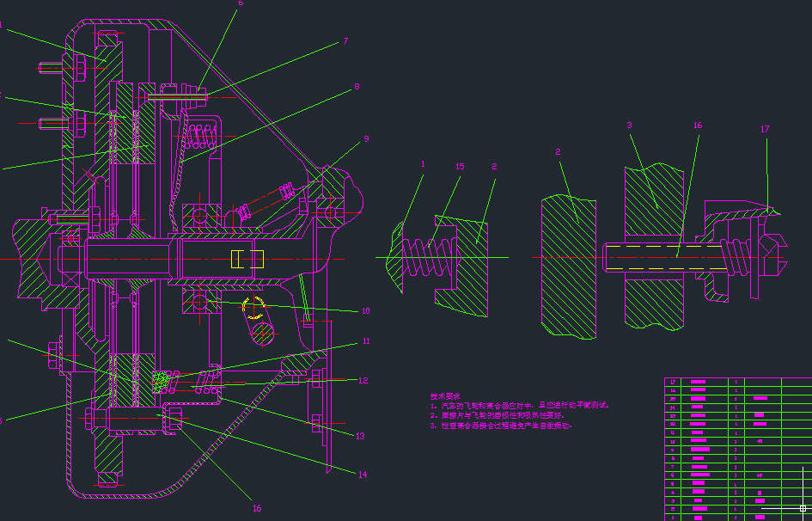Pick callout 2 above the spring detail view
812x521 pixels.
[494, 166]
